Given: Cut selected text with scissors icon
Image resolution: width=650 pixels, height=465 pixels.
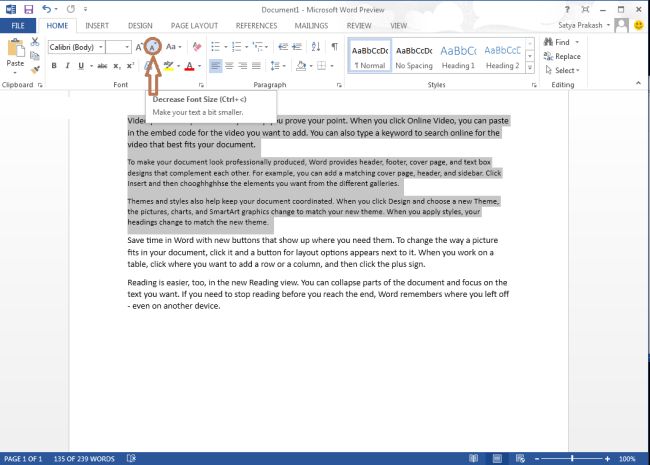Looking at the screenshot, I should [x=35, y=41].
